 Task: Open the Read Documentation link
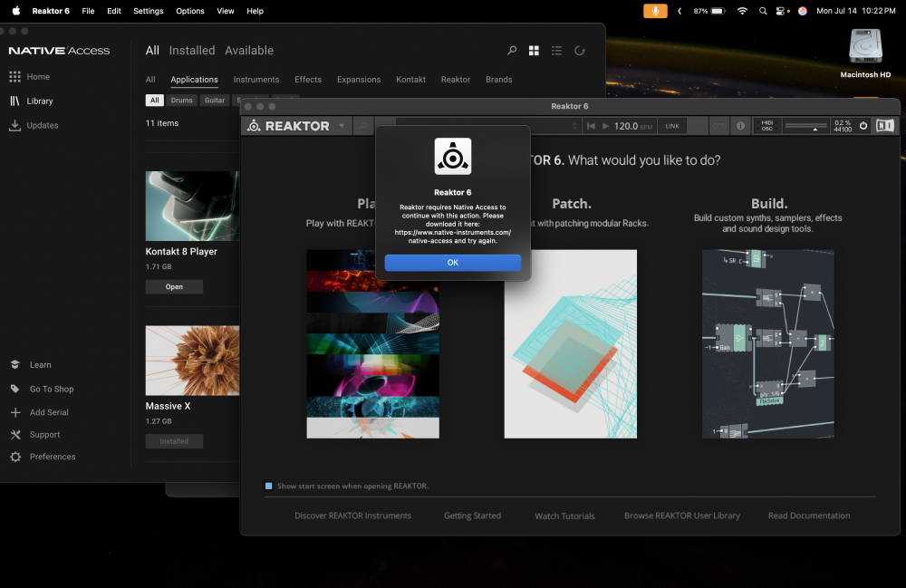[x=809, y=516]
